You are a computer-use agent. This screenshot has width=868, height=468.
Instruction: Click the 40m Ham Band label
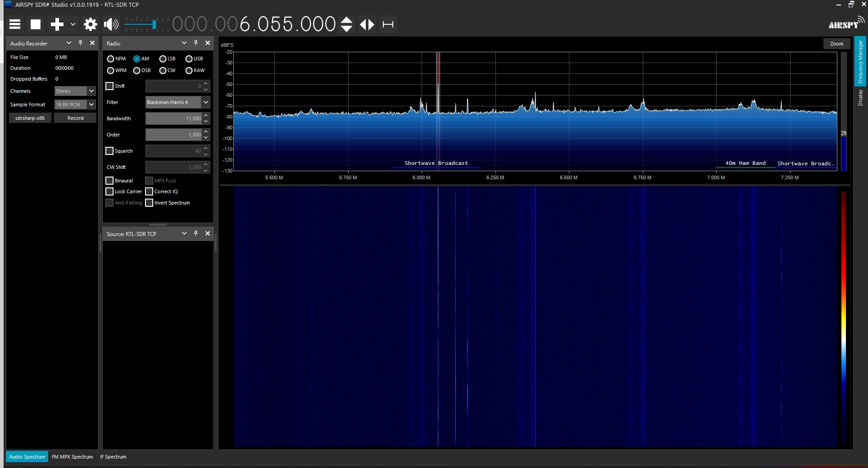(745, 163)
